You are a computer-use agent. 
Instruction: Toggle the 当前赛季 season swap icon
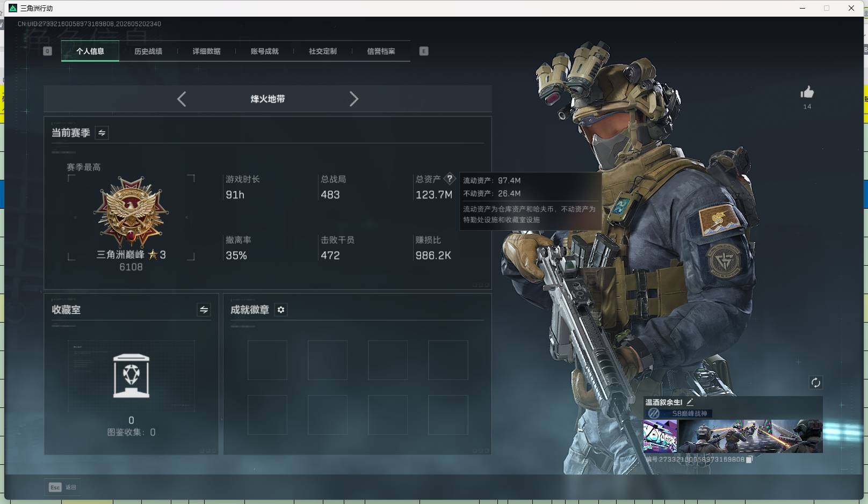click(x=102, y=133)
